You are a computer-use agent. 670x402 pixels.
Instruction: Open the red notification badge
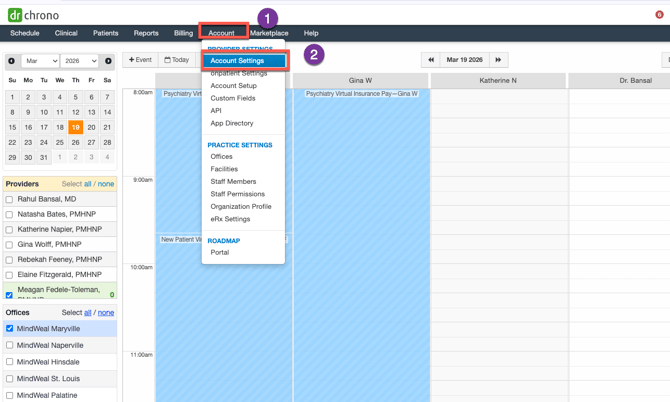click(x=659, y=14)
